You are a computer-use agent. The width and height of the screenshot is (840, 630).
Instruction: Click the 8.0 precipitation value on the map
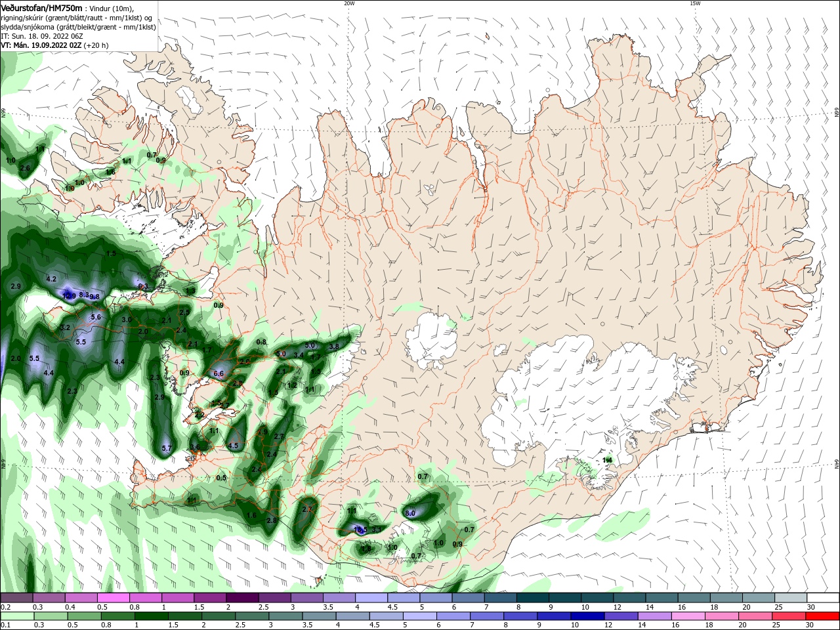[x=411, y=513]
